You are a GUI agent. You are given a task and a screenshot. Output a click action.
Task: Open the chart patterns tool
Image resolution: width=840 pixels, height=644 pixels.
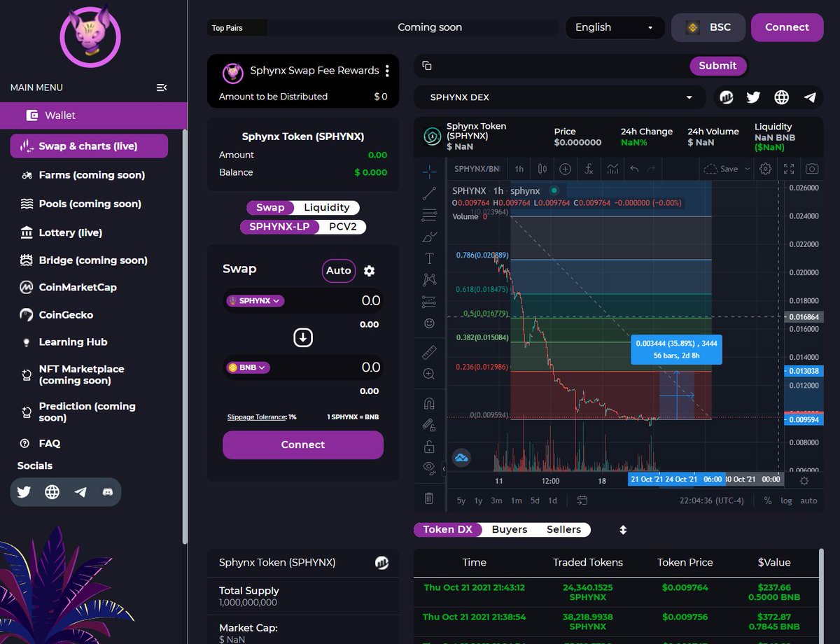429,279
